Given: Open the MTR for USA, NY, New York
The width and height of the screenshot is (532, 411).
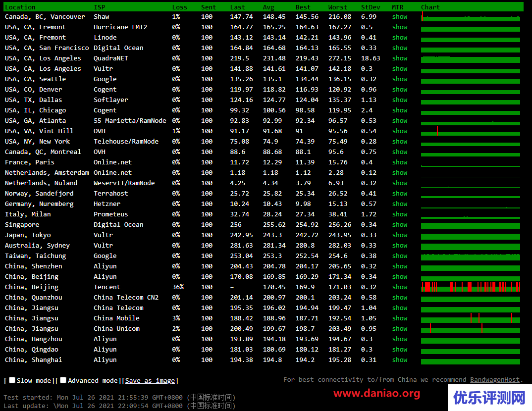Looking at the screenshot, I should pyautogui.click(x=400, y=142).
